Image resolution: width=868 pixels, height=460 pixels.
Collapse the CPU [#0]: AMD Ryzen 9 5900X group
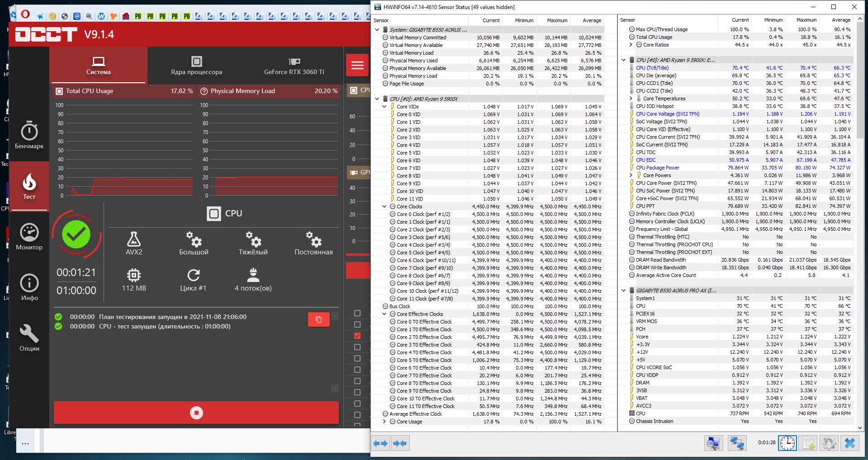point(377,99)
